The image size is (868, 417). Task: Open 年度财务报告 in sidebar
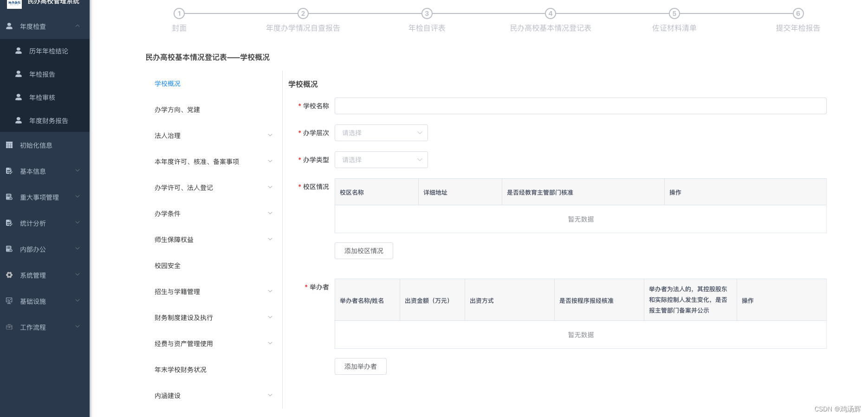(x=49, y=121)
